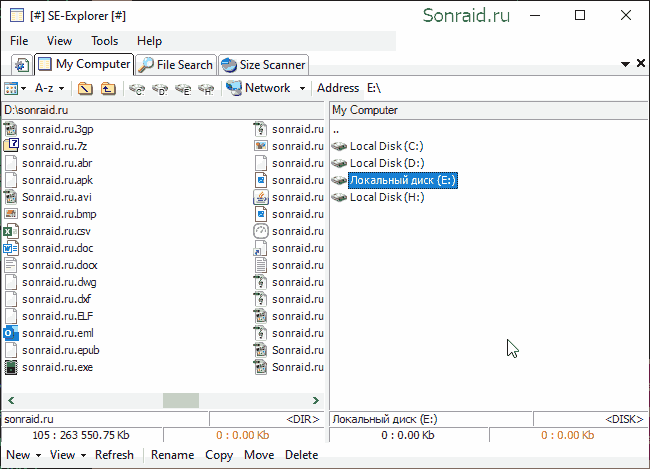
Task: Jump to drive D toolbar icon
Action: (x=160, y=89)
